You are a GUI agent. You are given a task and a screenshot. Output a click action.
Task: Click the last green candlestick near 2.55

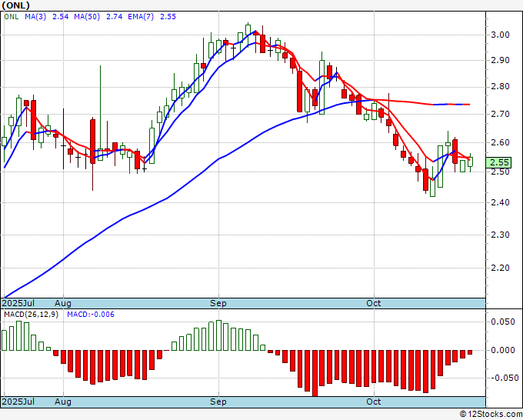pos(470,162)
